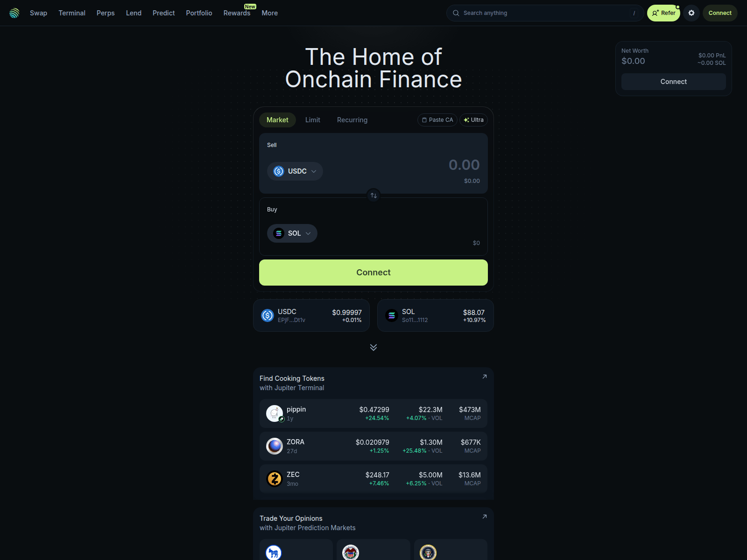Viewport: 747px width, 560px height.
Task: Expand details with double chevron down
Action: point(373,347)
